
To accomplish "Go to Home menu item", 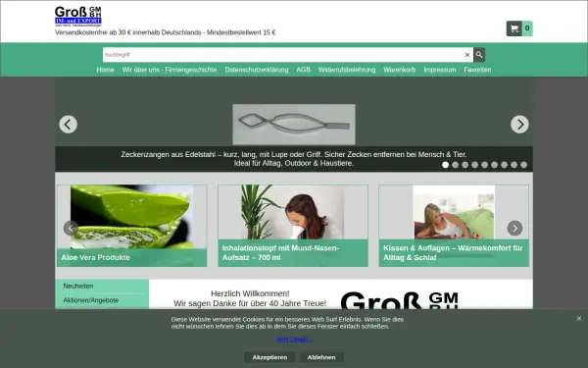I will coord(105,70).
